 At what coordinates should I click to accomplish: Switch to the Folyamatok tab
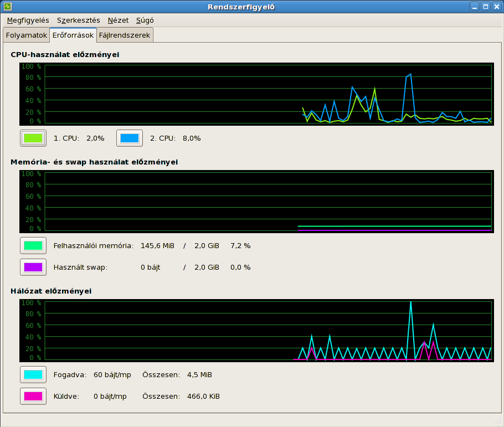pyautogui.click(x=26, y=35)
